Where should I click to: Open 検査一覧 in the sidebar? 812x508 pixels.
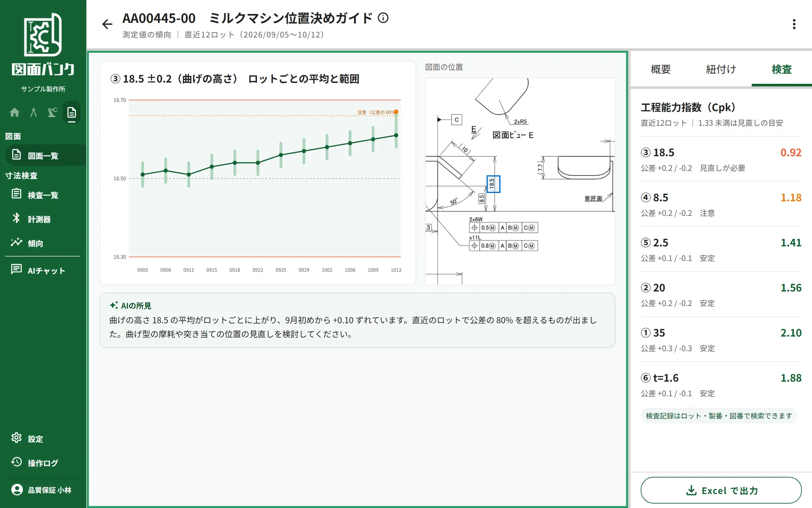point(42,195)
